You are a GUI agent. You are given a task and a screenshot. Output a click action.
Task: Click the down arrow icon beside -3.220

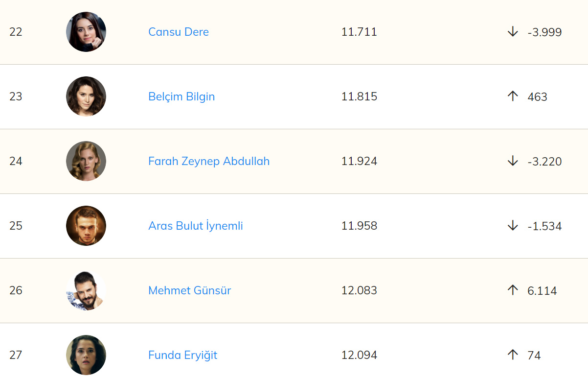click(512, 161)
